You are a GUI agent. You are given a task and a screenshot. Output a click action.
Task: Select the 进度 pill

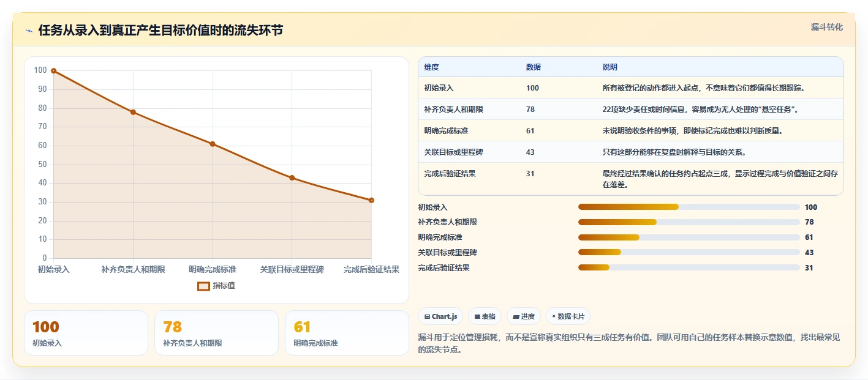coord(524,316)
